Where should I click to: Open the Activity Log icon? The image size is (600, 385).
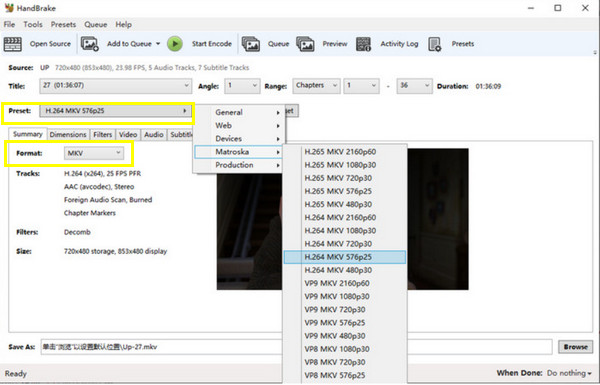pos(364,44)
